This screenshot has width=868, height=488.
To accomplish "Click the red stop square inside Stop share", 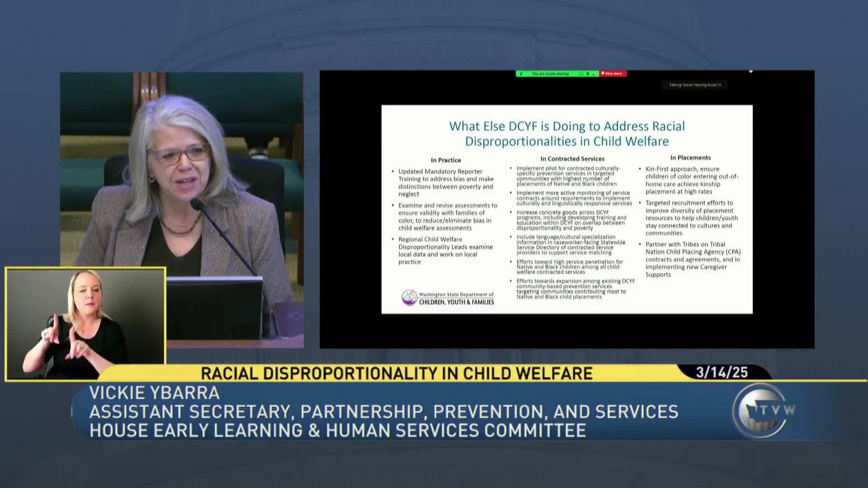I will 603,74.
